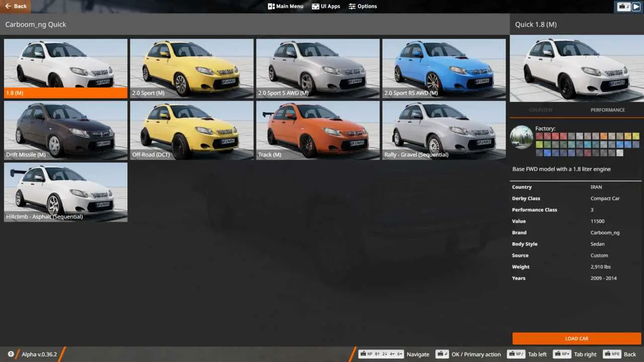Click the Load Car button

click(577, 338)
